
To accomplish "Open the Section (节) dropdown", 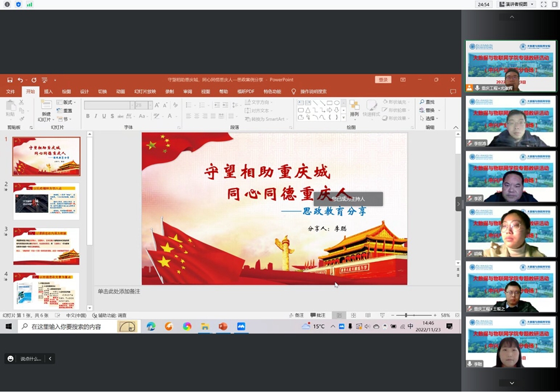I will (65, 119).
